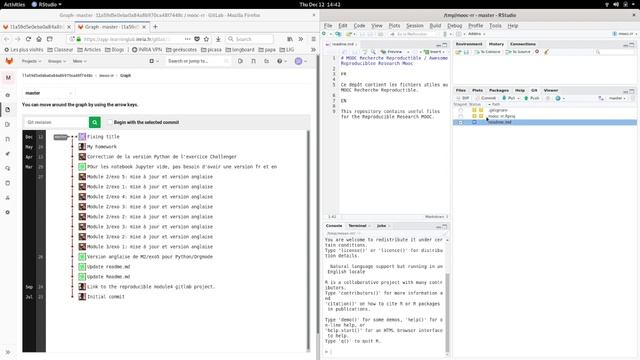This screenshot has width=640, height=360.
Task: Click the find magnifier in RStudio editor toolbar
Action: [373, 52]
